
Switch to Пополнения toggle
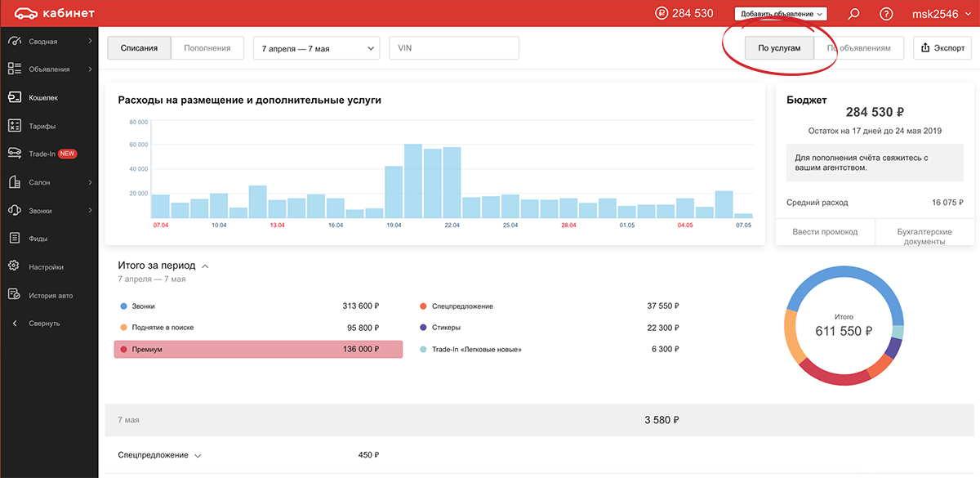pyautogui.click(x=207, y=48)
